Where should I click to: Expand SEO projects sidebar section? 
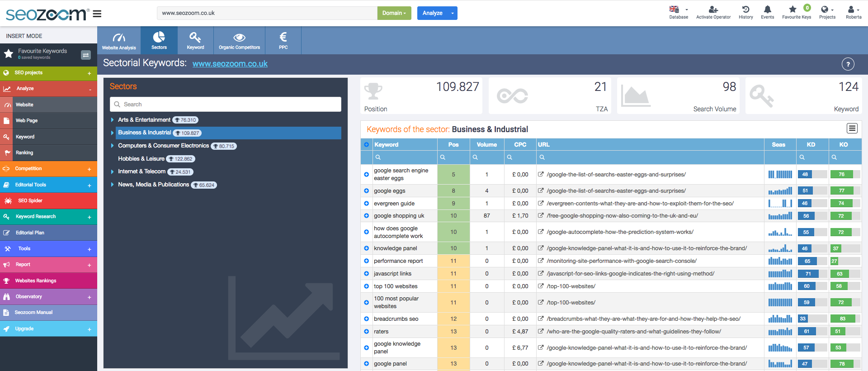click(90, 73)
